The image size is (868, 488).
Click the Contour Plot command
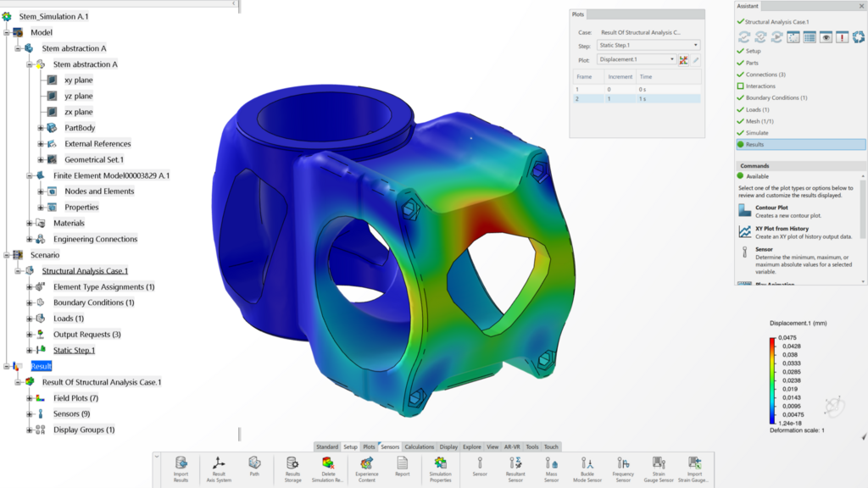pyautogui.click(x=771, y=208)
